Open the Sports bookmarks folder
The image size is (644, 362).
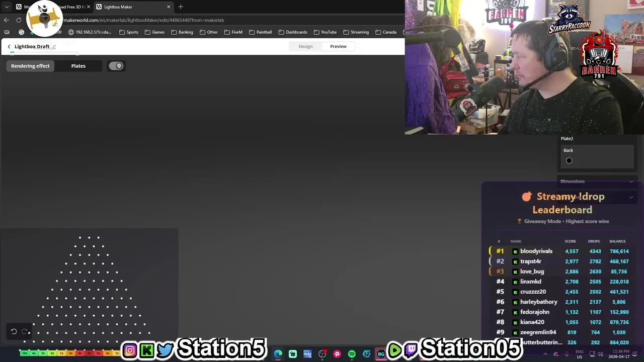click(129, 32)
